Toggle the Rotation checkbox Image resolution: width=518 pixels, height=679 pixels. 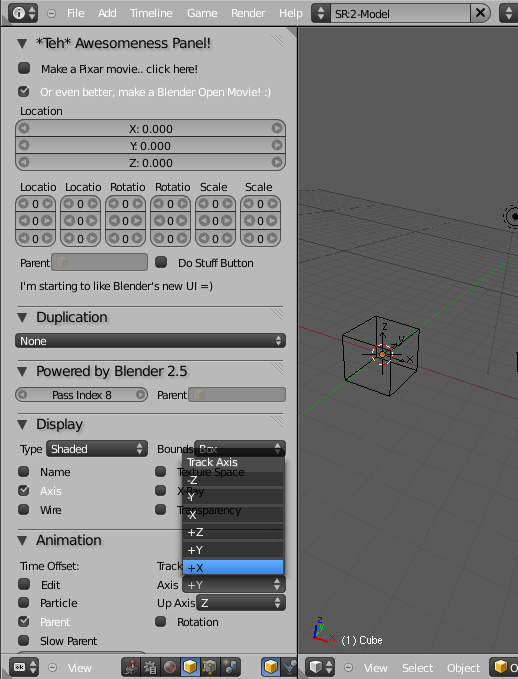161,621
